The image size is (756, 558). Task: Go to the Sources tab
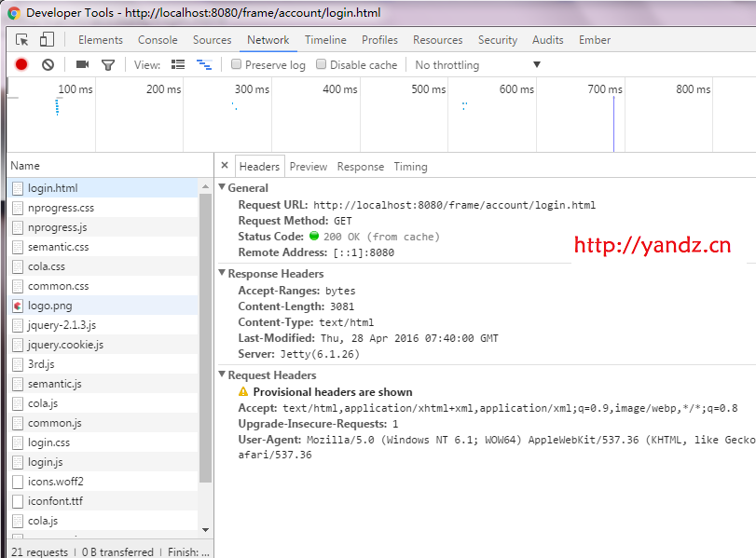[213, 40]
